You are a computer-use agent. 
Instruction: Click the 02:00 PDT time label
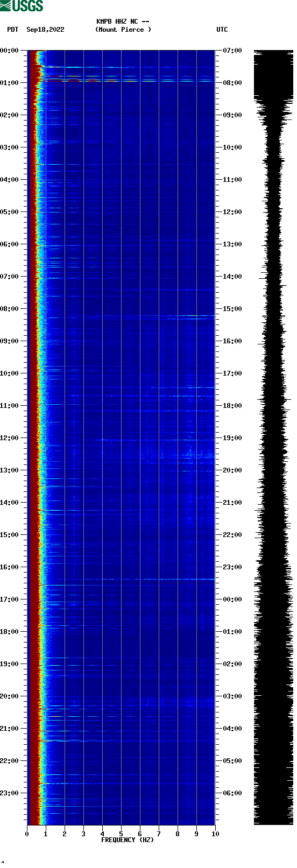10,115
